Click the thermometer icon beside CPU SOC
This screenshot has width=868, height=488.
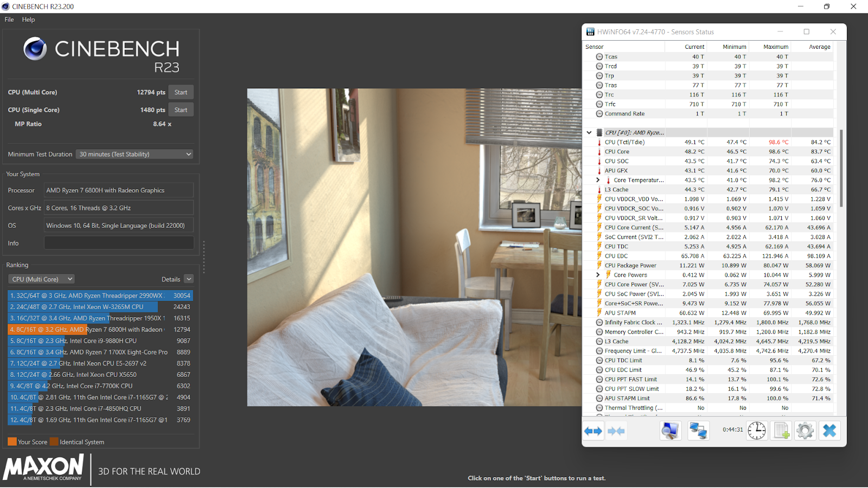[x=599, y=161]
